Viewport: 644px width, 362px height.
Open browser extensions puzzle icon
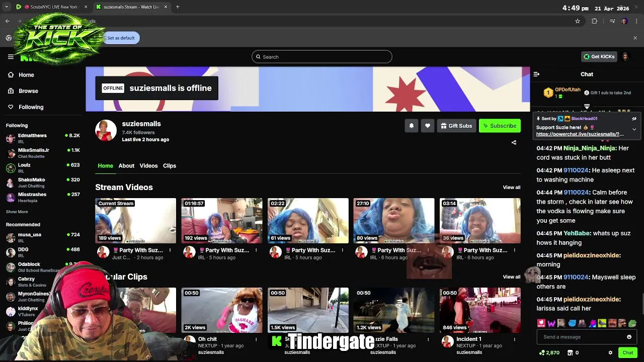594,21
